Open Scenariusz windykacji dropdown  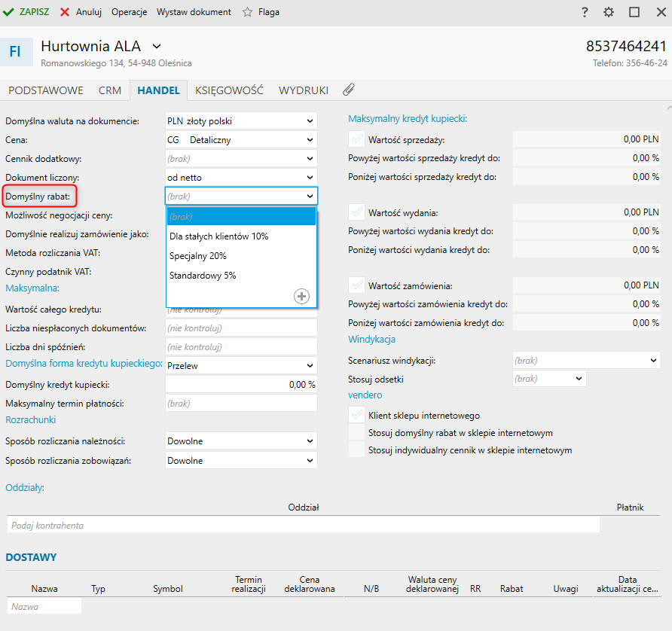pyautogui.click(x=653, y=361)
